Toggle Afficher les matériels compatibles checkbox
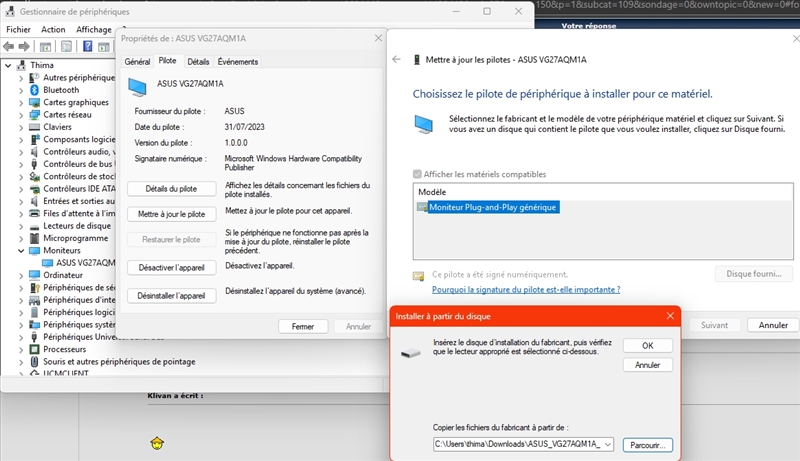 (x=417, y=174)
